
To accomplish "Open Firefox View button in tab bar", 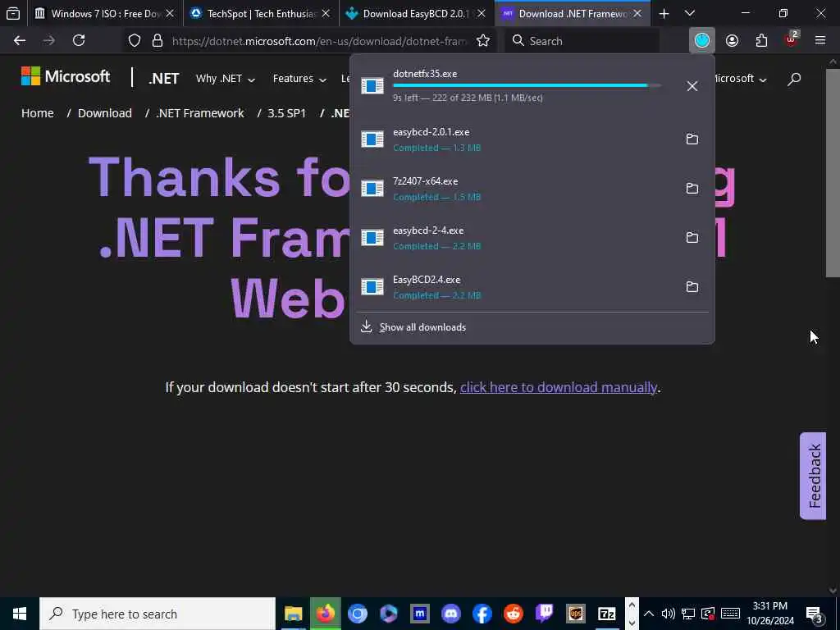I will (13, 13).
